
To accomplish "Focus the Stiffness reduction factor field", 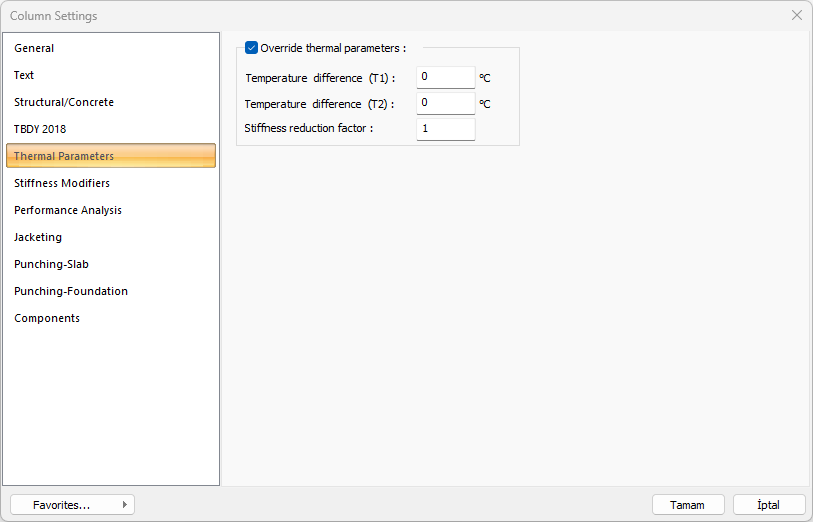I will pyautogui.click(x=445, y=129).
